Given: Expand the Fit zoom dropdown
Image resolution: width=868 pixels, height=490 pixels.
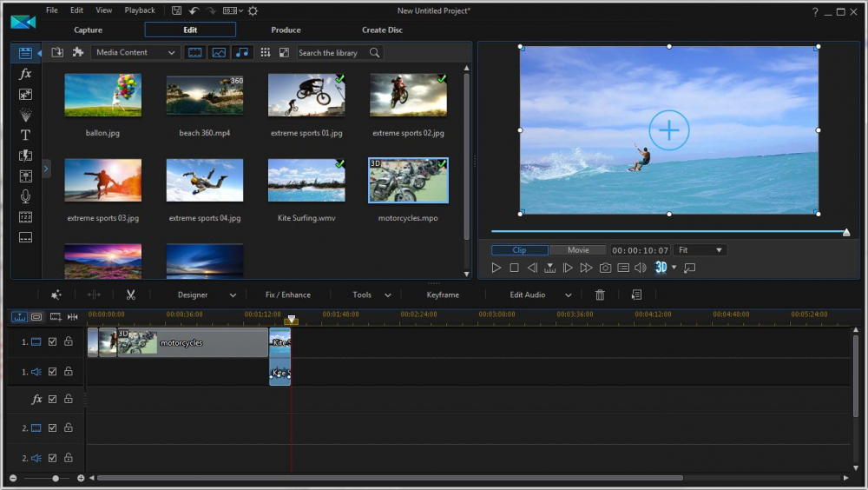Looking at the screenshot, I should coord(700,250).
